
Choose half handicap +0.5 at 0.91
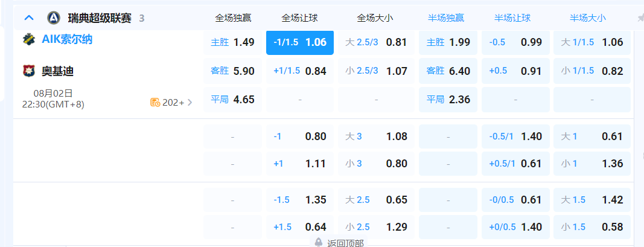pyautogui.click(x=515, y=71)
